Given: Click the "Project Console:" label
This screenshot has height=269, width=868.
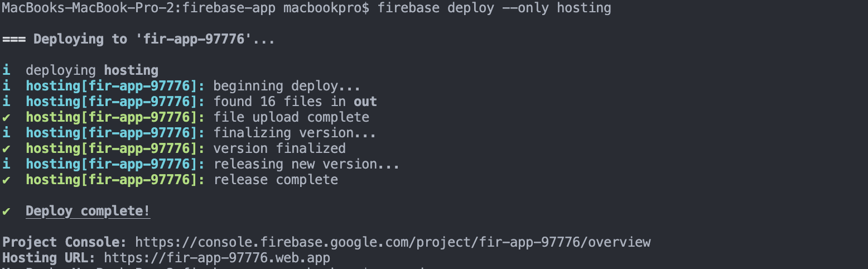Looking at the screenshot, I should (65, 242).
